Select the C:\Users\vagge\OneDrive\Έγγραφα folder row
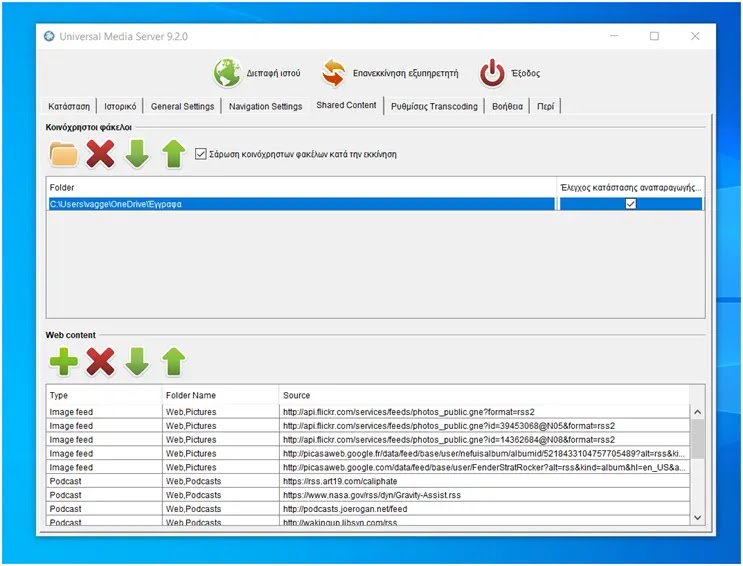Image resolution: width=743 pixels, height=566 pixels. pyautogui.click(x=302, y=204)
